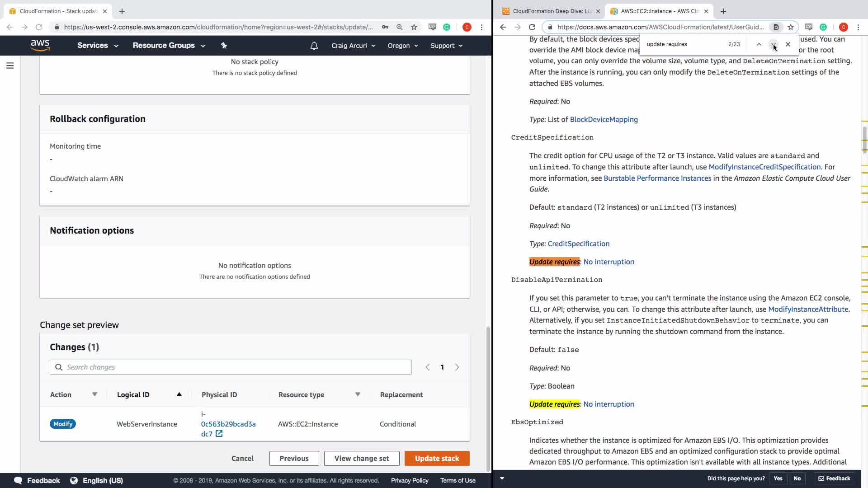Open the BlockDeviceMapping documentation link

pyautogui.click(x=604, y=119)
